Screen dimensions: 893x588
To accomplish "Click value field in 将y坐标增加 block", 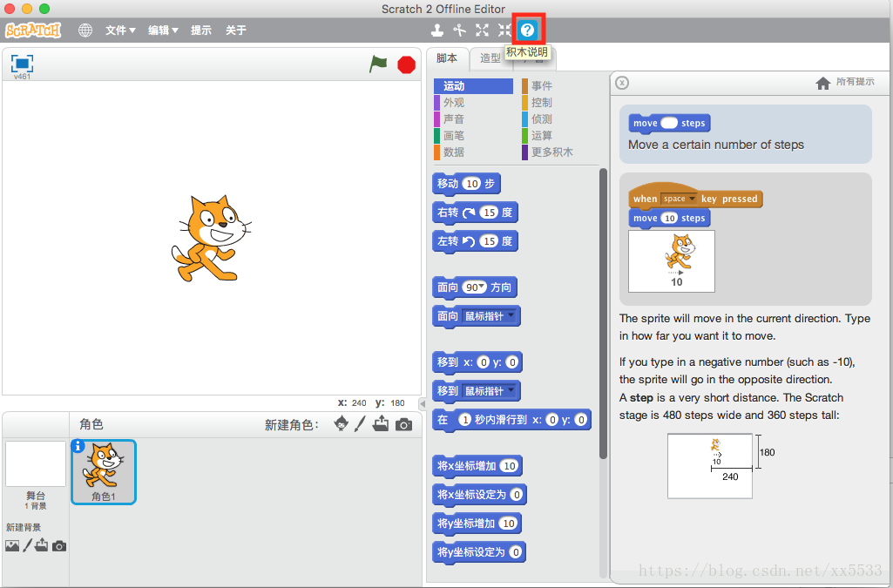I will tap(509, 524).
